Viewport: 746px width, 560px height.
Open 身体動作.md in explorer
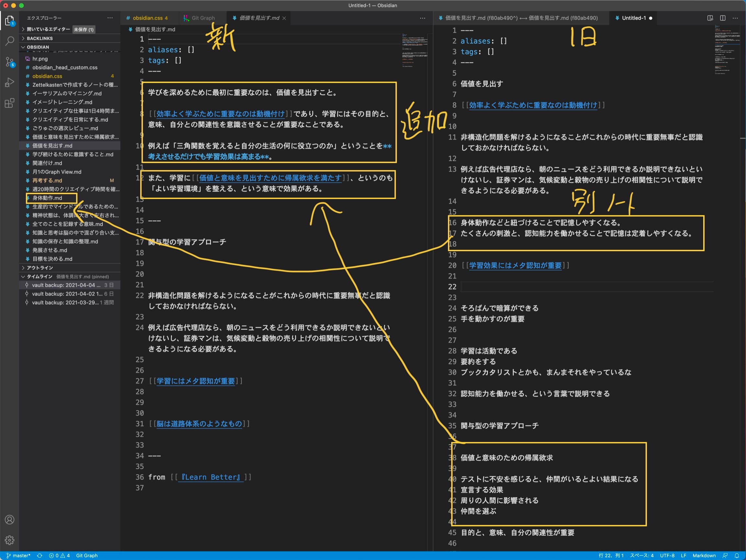point(47,198)
